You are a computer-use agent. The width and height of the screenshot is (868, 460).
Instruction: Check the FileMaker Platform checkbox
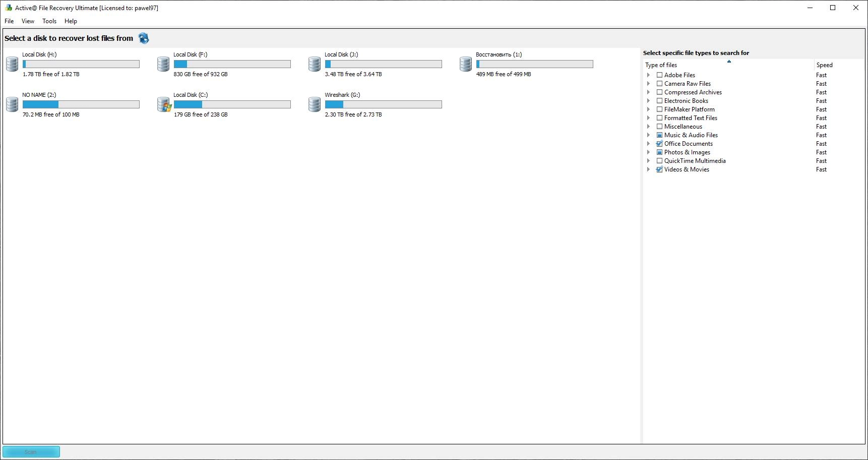tap(659, 109)
